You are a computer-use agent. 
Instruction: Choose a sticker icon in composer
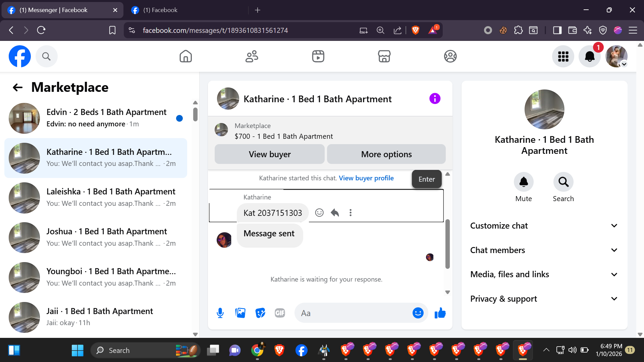pos(260,313)
